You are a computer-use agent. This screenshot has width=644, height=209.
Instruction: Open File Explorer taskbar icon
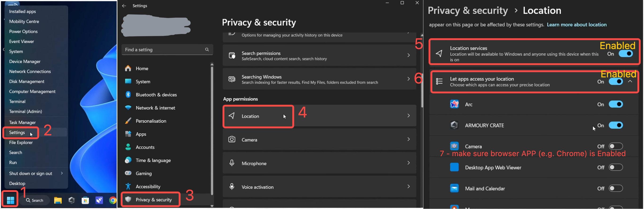(x=58, y=200)
